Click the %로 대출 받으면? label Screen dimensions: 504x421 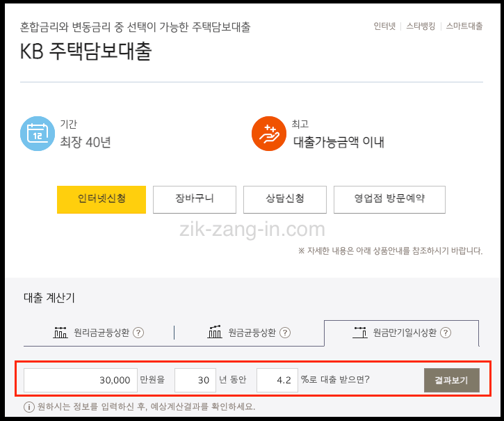tap(335, 379)
